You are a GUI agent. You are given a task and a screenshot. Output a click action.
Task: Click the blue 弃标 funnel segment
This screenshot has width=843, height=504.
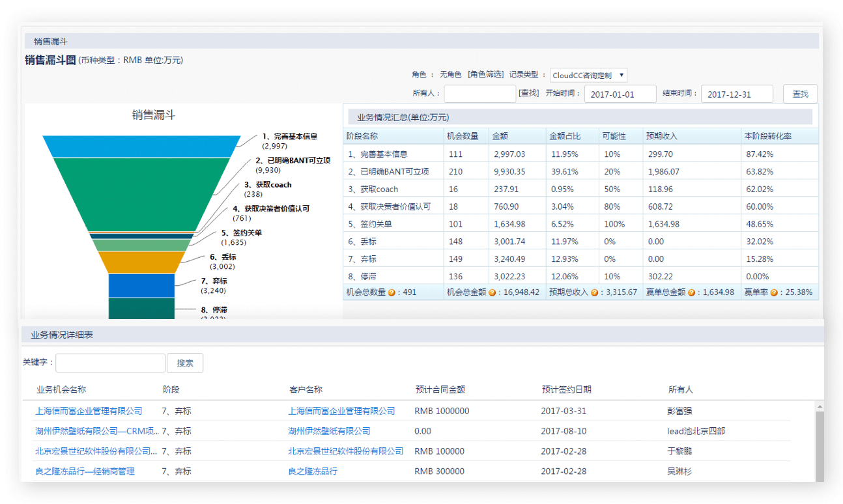click(x=141, y=286)
